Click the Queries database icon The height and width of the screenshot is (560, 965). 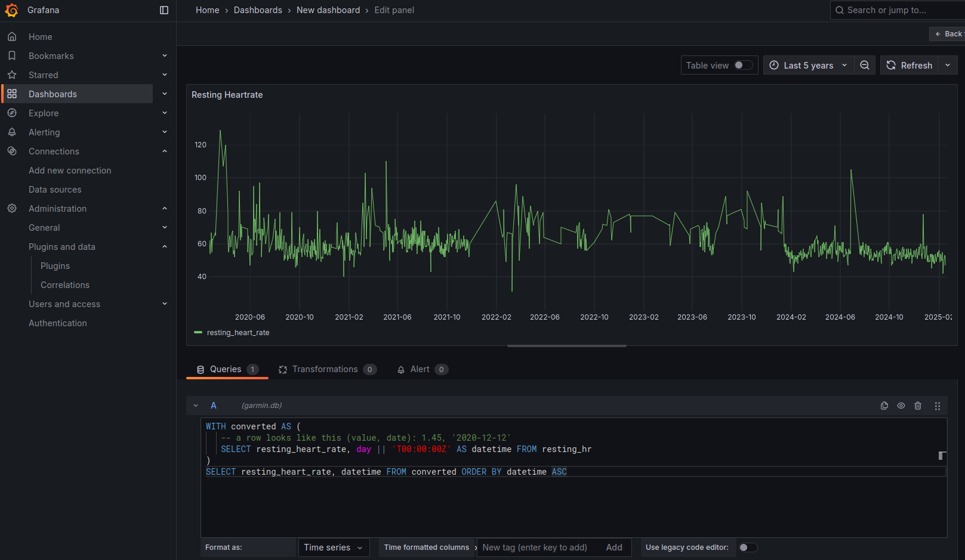pos(201,370)
